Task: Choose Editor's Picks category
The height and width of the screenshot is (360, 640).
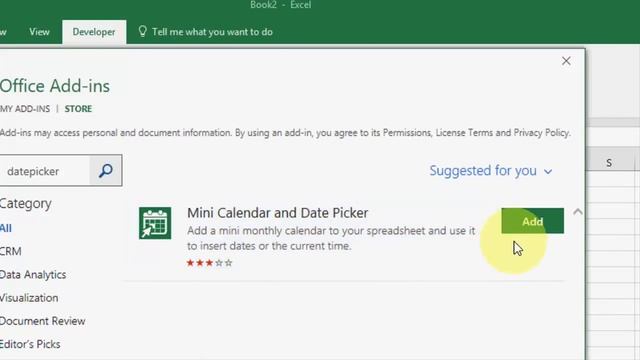Action: coord(30,344)
